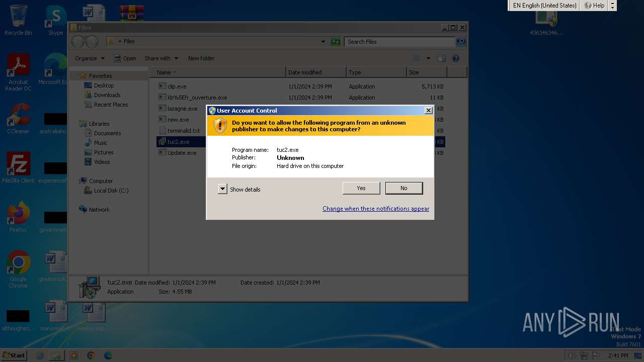
Task: Click the refresh button by the address bar
Action: click(336, 42)
